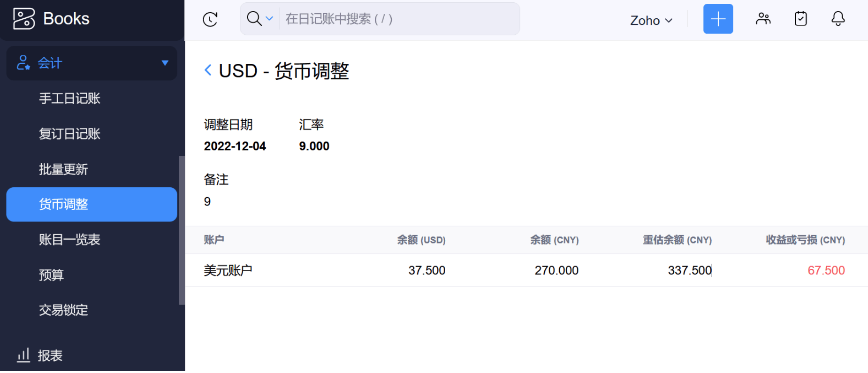Click the 报表 bar chart icon
The height and width of the screenshot is (373, 868).
click(x=23, y=355)
